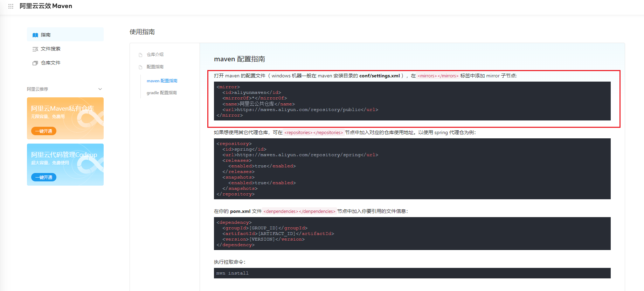Click the 阿里云云效 Maven header title
The height and width of the screenshot is (291, 644).
pos(46,6)
